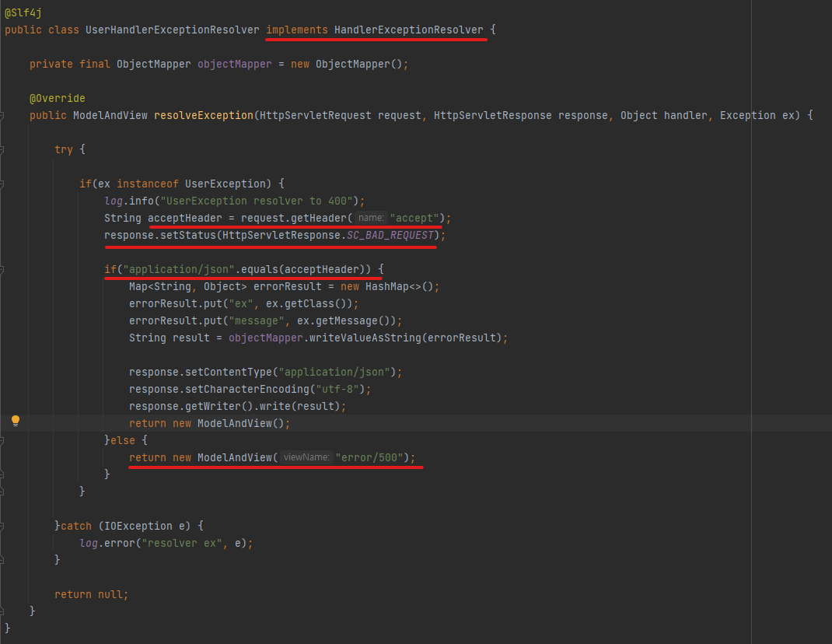Click the setCharacterEncoding method call
The height and width of the screenshot is (644, 832).
(247, 389)
